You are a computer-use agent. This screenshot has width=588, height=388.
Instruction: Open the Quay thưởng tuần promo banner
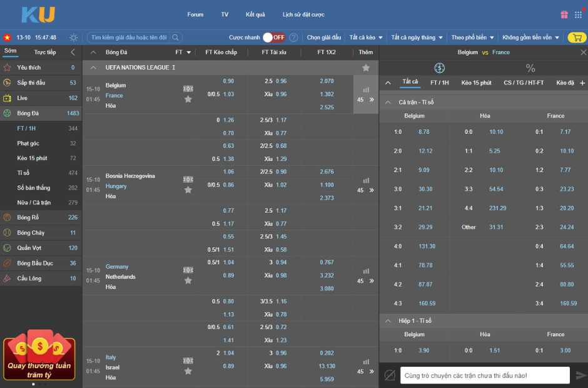click(39, 355)
